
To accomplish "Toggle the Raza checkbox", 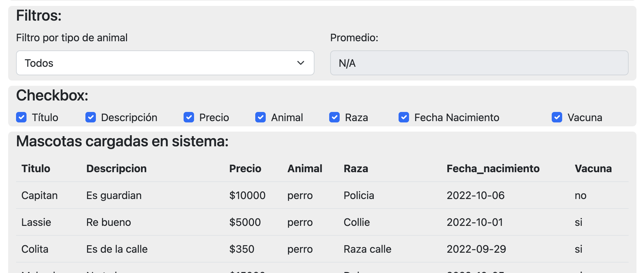I will point(334,117).
